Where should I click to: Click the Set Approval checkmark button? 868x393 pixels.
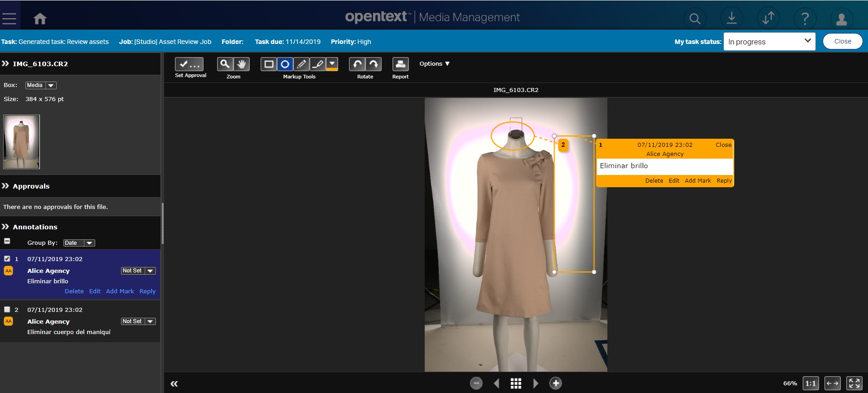[189, 64]
